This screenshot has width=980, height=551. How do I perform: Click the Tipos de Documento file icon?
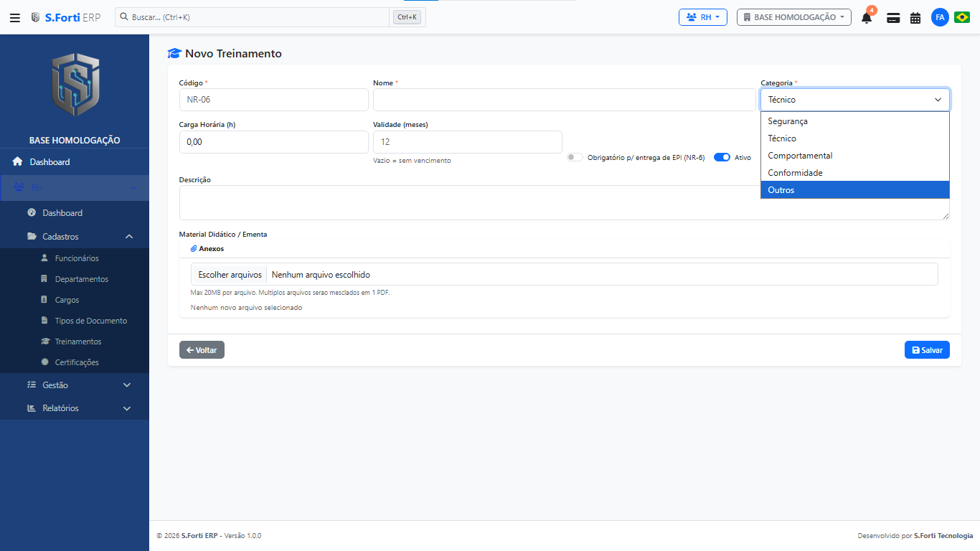click(x=44, y=320)
